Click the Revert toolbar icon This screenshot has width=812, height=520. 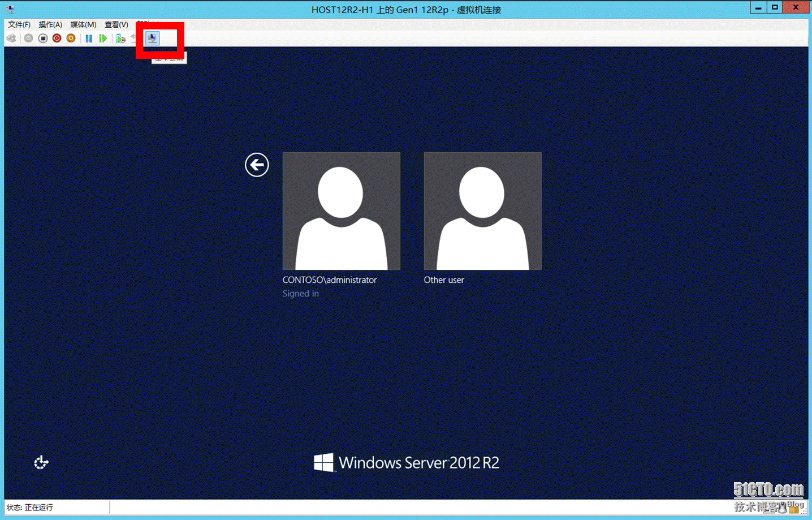pyautogui.click(x=134, y=38)
